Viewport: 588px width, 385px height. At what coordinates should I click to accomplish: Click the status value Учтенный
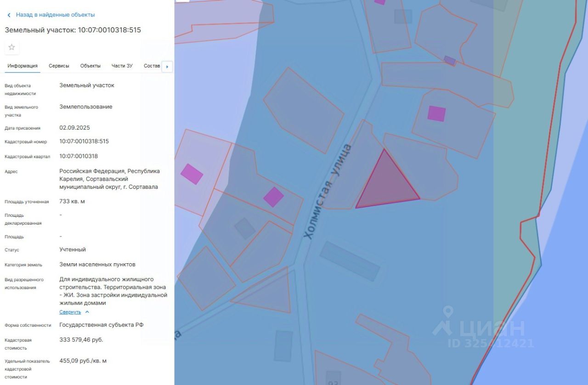pos(73,249)
